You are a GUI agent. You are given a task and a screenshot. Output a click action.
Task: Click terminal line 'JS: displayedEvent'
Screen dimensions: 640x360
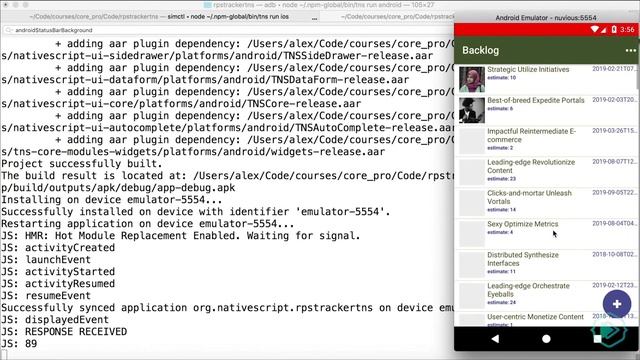55,320
